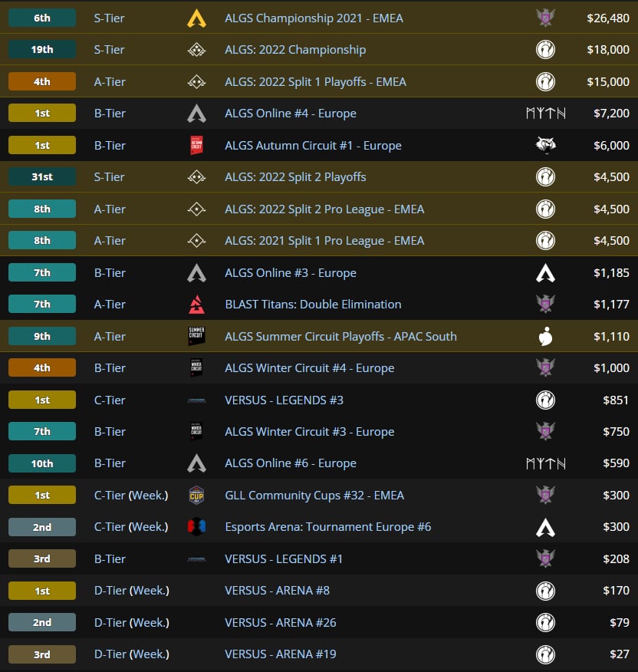The image size is (638, 672).
Task: Open BLAST Titans: Double Elimination link
Action: point(313,305)
